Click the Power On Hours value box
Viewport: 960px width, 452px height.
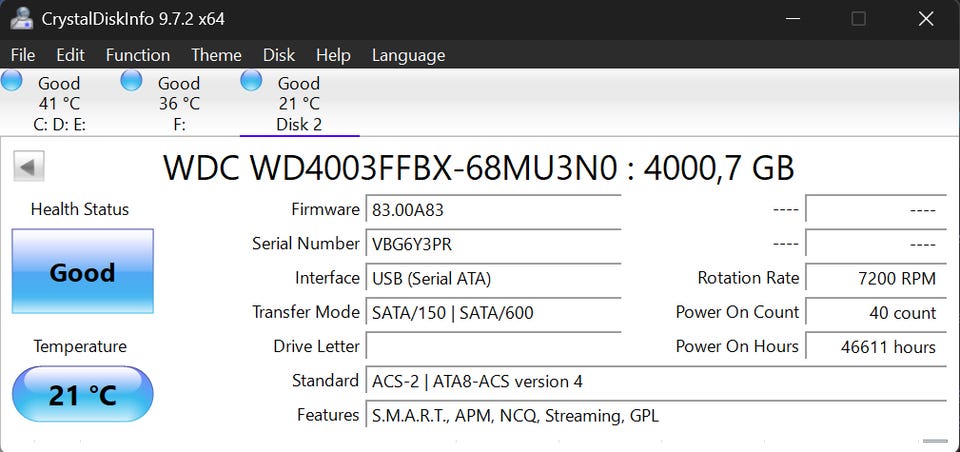875,347
